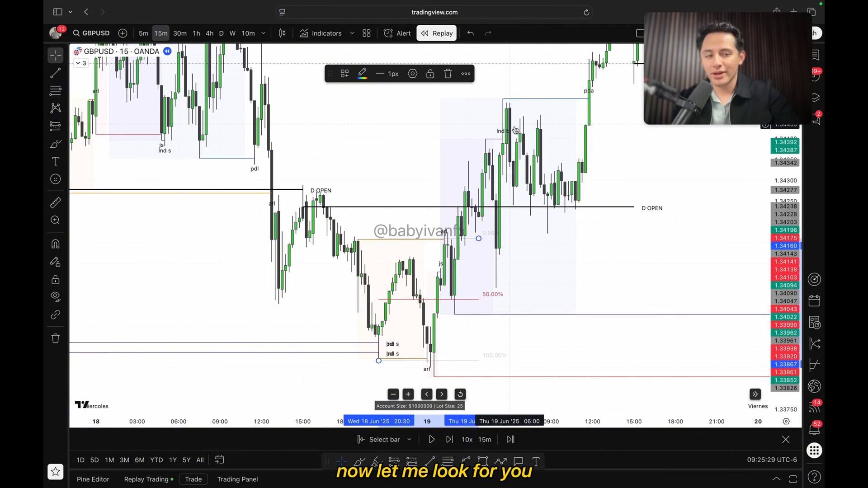
Task: Change the line color pencil swatch
Action: click(x=362, y=74)
